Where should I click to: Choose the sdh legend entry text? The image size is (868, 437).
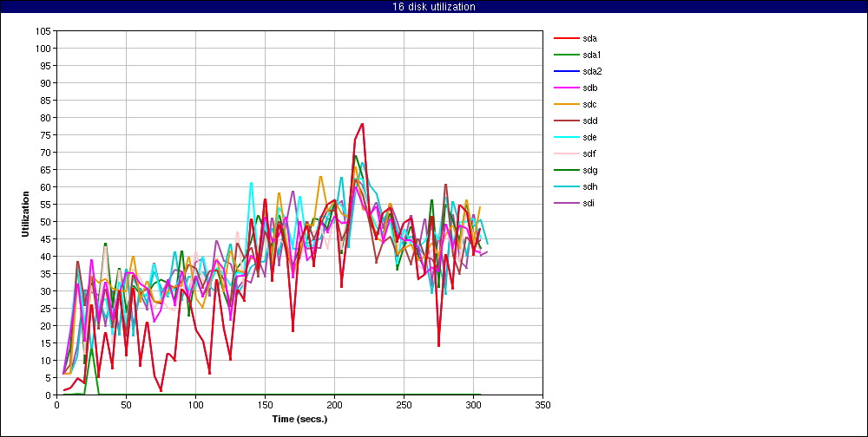tap(590, 186)
